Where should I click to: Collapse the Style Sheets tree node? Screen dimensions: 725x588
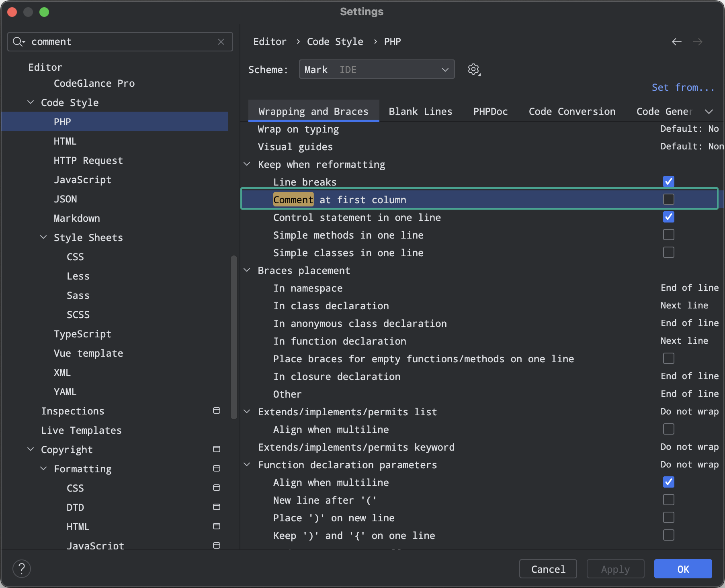[44, 237]
